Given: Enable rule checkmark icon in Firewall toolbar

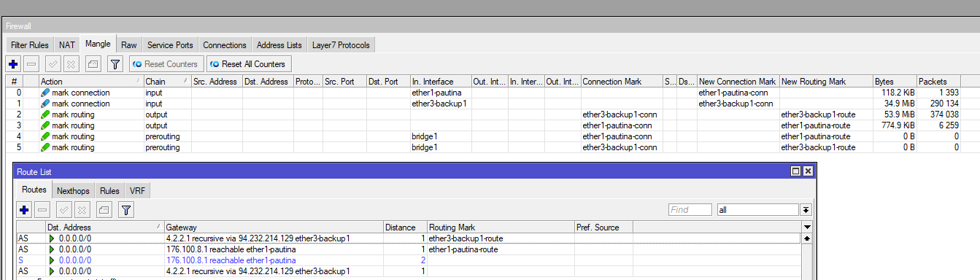Looking at the screenshot, I should 53,64.
